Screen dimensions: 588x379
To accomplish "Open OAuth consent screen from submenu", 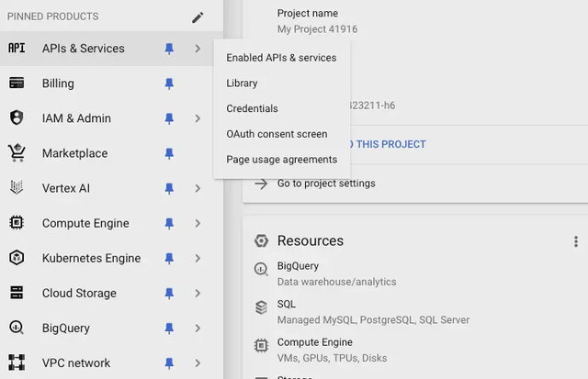I will [x=282, y=134].
